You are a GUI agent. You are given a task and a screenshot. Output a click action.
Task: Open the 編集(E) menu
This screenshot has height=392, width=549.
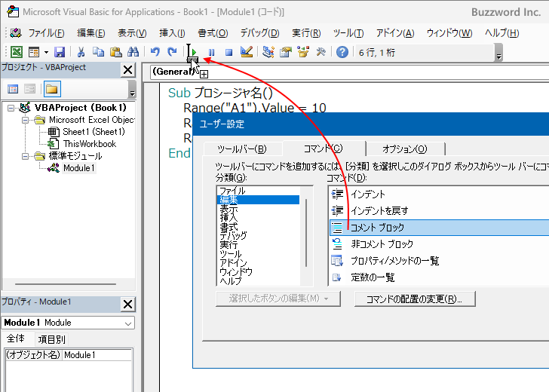(91, 33)
